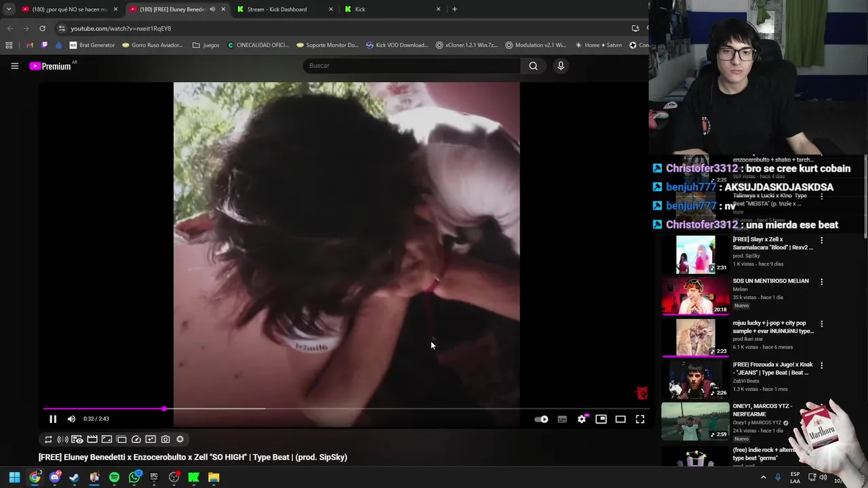
Task: Show hidden system tray icons
Action: (764, 477)
